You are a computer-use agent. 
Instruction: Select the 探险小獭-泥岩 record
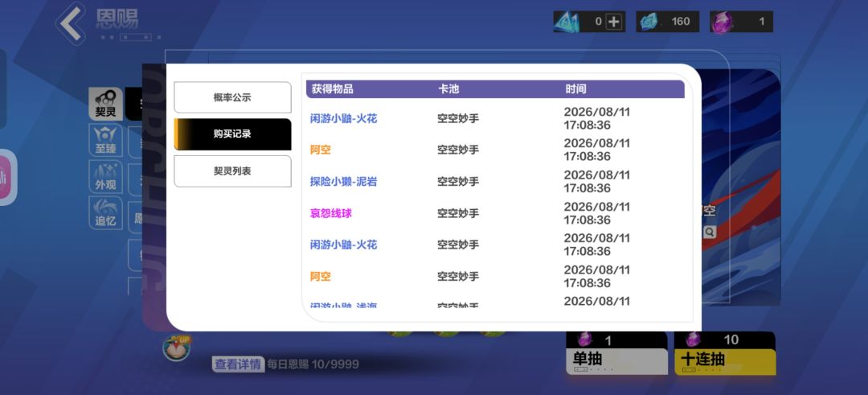click(x=343, y=182)
